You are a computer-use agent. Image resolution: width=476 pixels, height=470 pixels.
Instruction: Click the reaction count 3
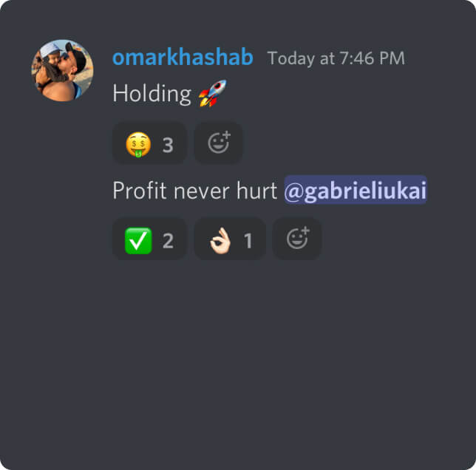(x=168, y=145)
